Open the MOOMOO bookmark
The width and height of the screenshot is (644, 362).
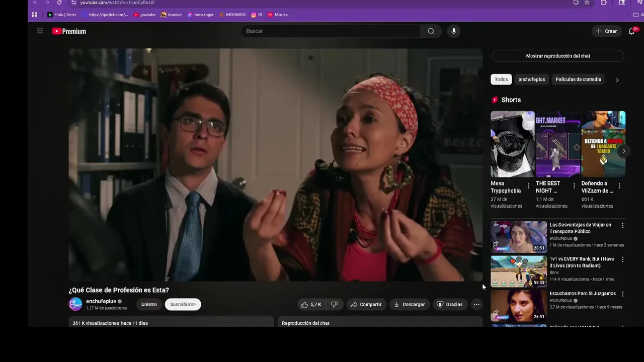(232, 15)
